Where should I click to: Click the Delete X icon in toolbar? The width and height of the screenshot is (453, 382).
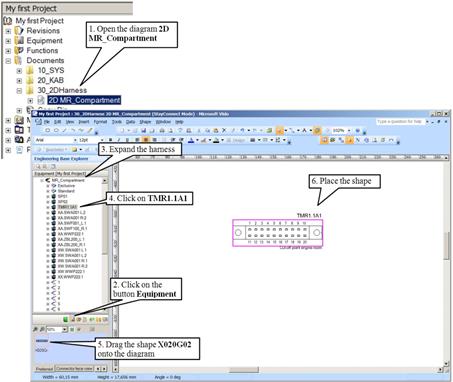224,130
